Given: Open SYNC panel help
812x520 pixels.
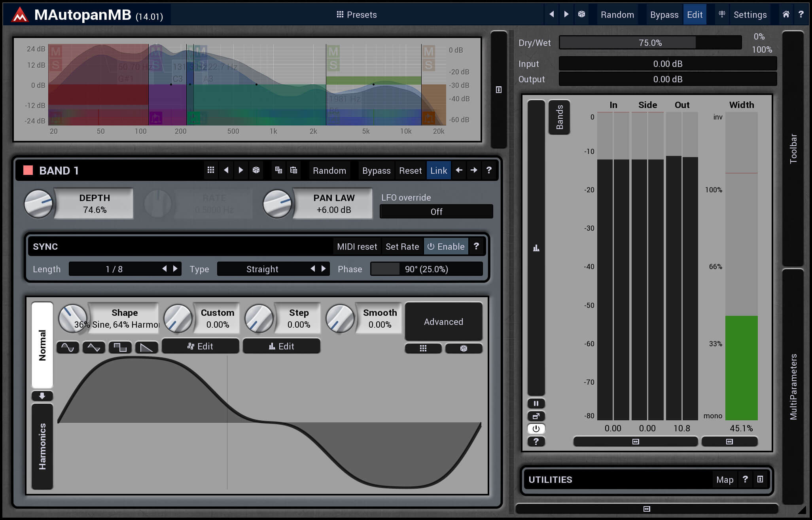Looking at the screenshot, I should coord(477,247).
